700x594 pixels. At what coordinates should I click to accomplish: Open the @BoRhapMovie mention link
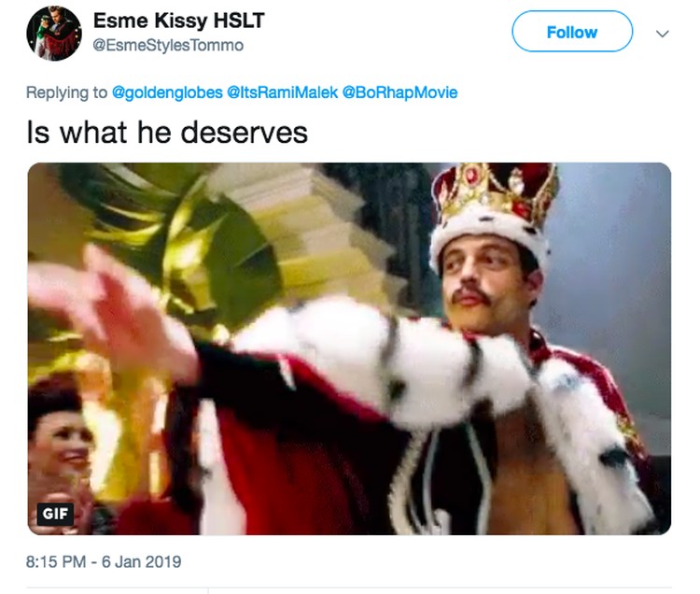point(399,92)
